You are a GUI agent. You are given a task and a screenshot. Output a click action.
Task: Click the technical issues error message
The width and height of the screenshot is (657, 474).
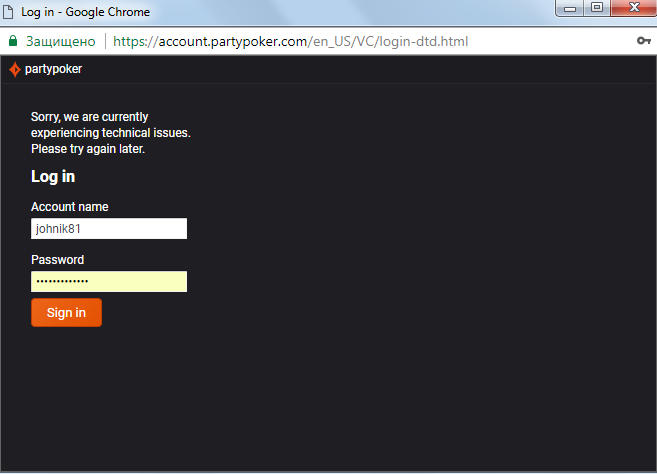tap(111, 132)
